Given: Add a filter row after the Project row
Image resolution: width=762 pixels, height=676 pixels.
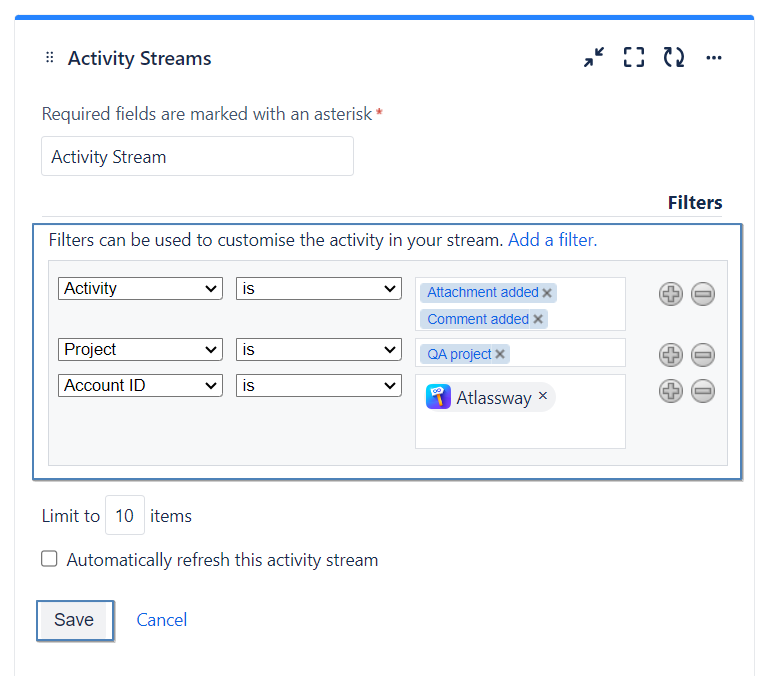Looking at the screenshot, I should pos(671,355).
